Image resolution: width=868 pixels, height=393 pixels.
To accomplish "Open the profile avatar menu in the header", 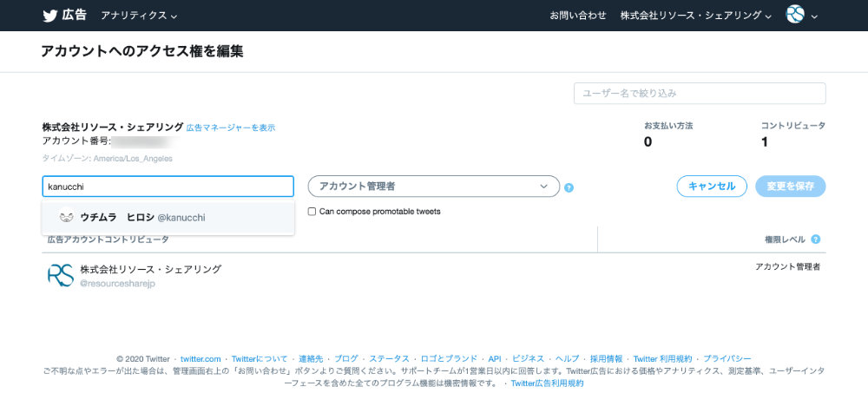I will [795, 15].
